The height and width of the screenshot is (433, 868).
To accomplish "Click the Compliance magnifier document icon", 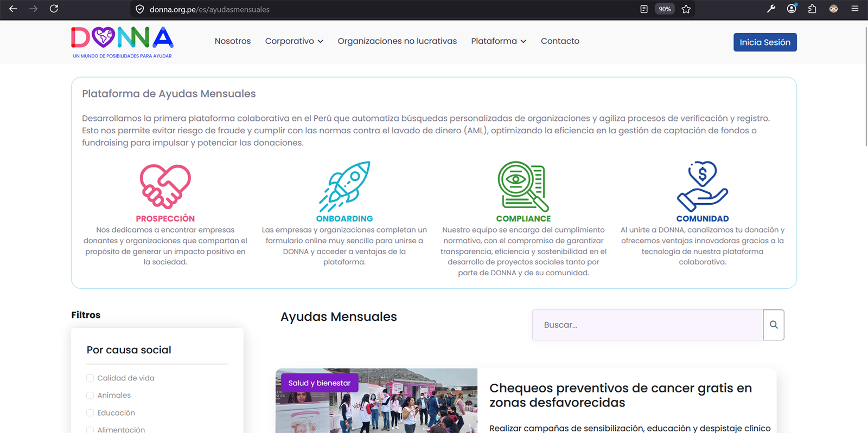I will (x=524, y=186).
